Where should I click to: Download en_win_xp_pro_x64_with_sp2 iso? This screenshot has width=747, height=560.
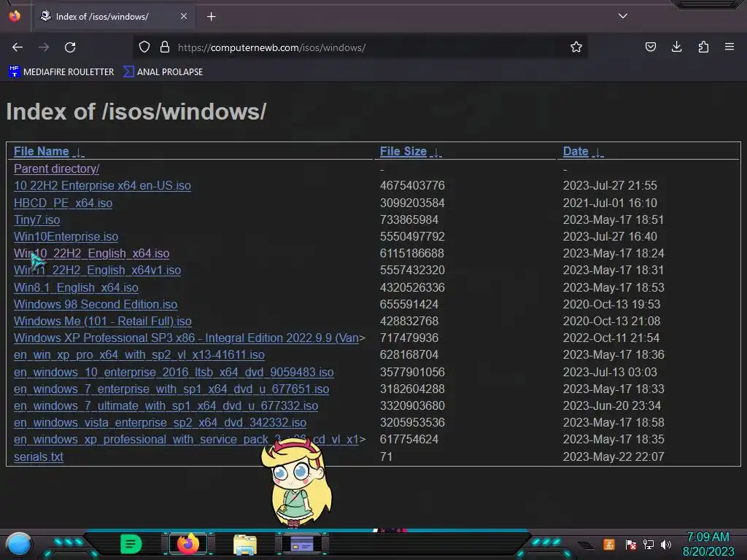pyautogui.click(x=139, y=355)
